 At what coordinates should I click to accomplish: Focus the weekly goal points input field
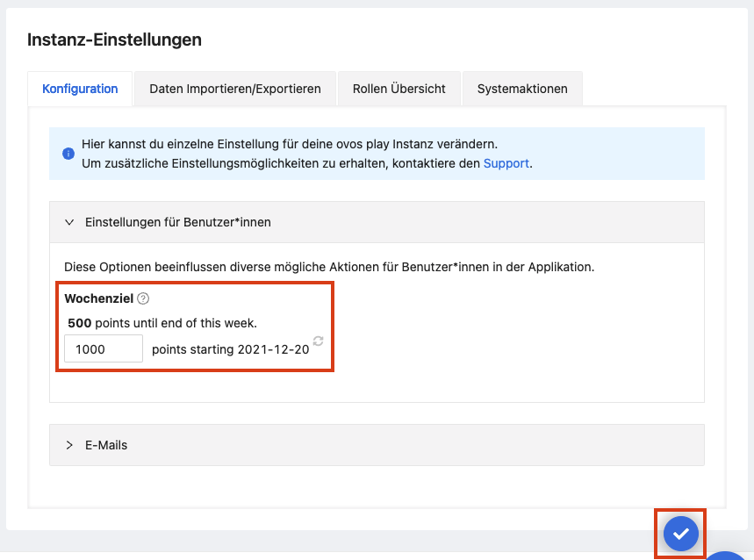104,349
